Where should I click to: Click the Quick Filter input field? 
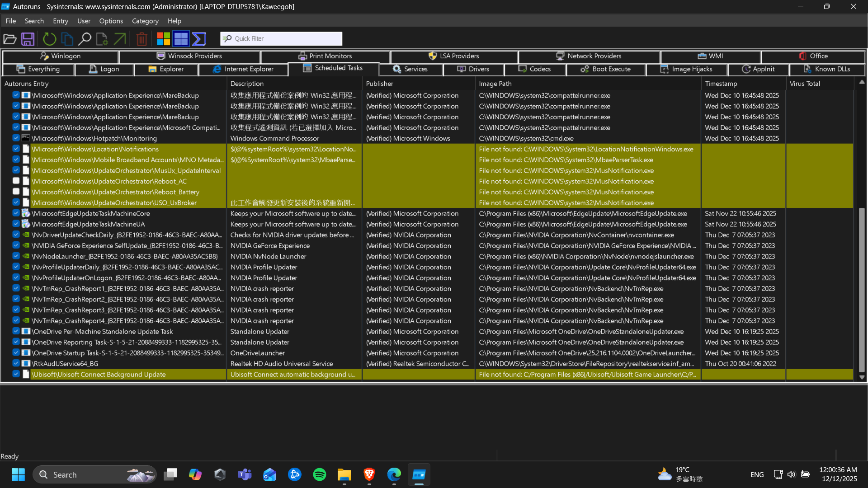point(287,39)
